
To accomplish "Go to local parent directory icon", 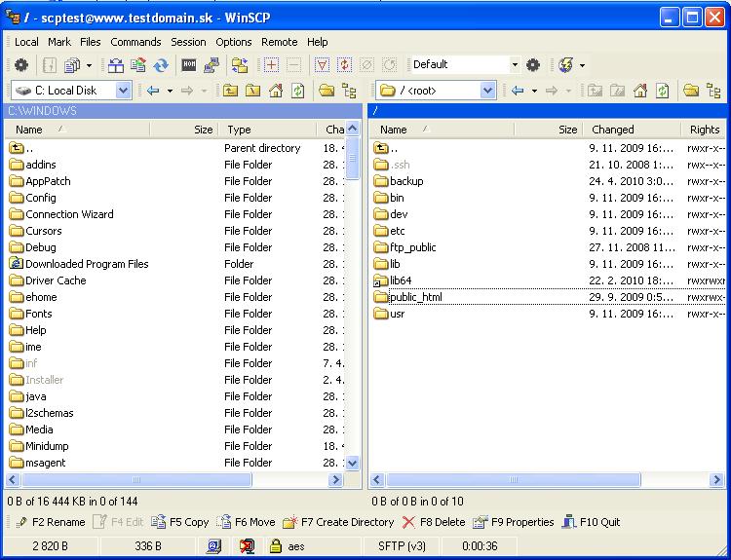I will (x=230, y=91).
